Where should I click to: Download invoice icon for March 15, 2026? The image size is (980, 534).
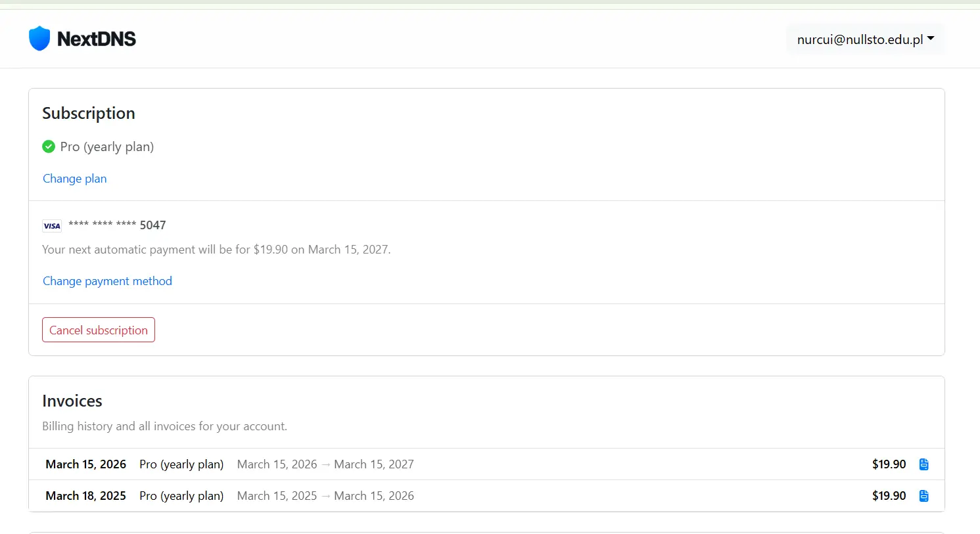pyautogui.click(x=923, y=464)
